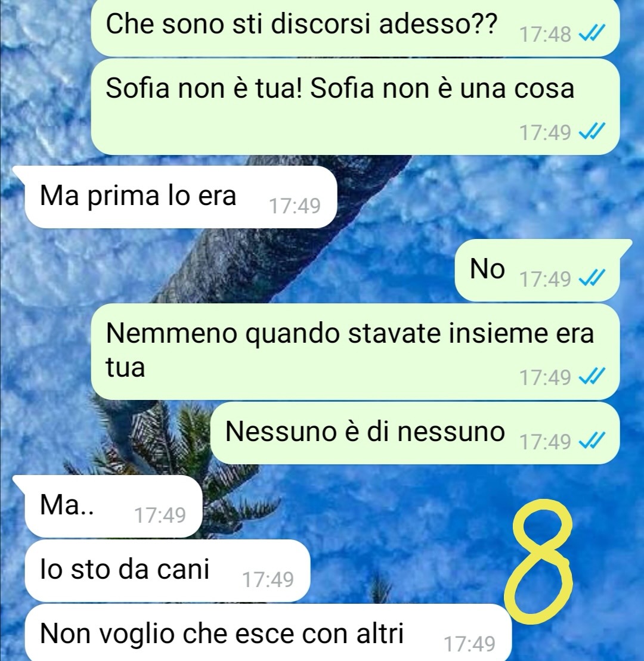Viewport: 644px width, 661px height.
Task: Click the blue ticks on 'Nessuno è di nessuno'
Action: [592, 440]
